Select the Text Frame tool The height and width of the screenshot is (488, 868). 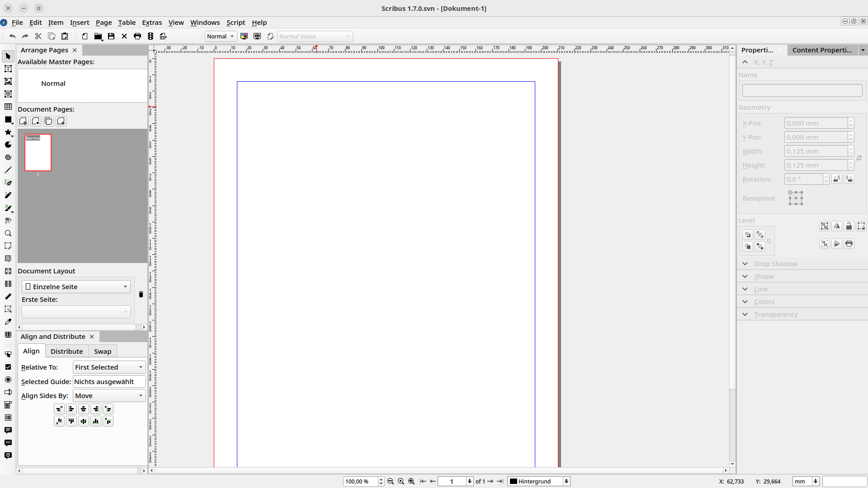click(8, 69)
